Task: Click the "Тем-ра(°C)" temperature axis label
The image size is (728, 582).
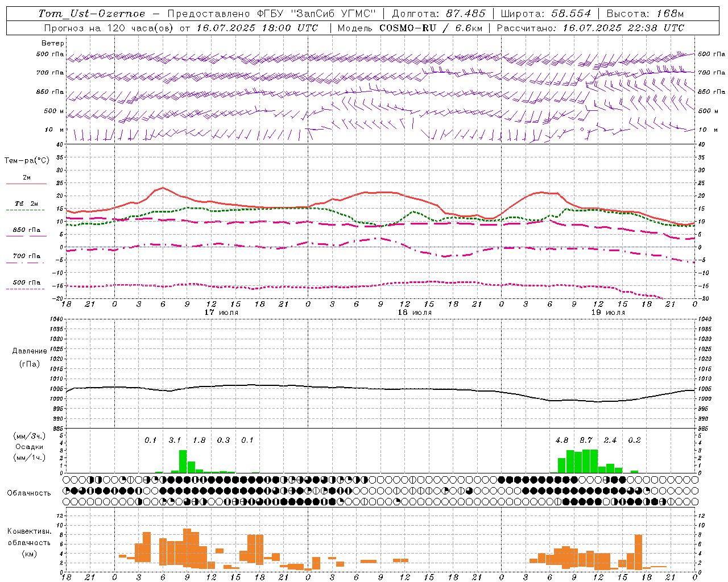Action: [27, 161]
